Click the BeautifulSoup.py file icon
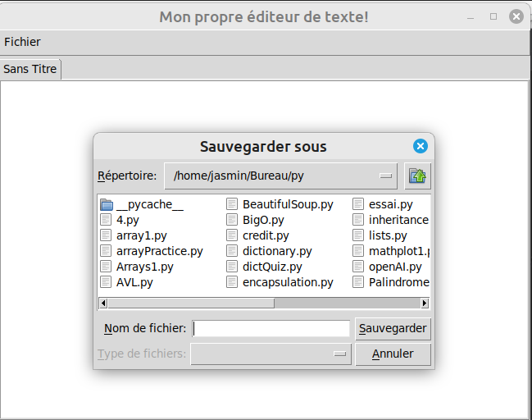 [x=232, y=204]
